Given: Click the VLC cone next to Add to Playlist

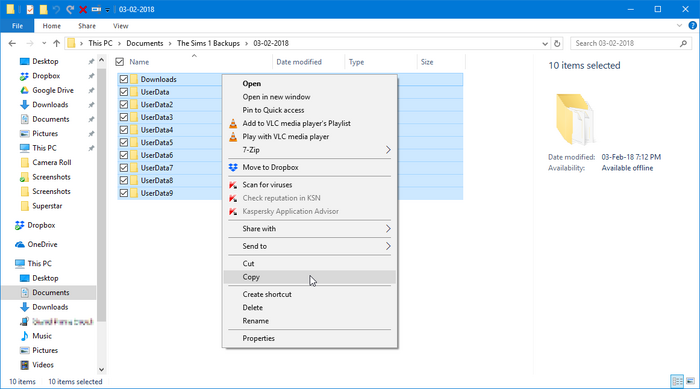Looking at the screenshot, I should click(x=233, y=123).
